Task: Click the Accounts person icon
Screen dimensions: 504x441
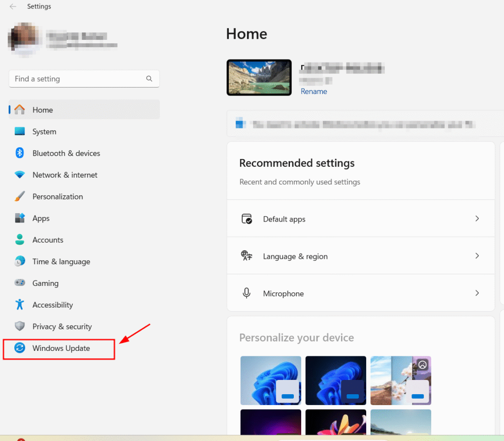Action: [x=20, y=240]
